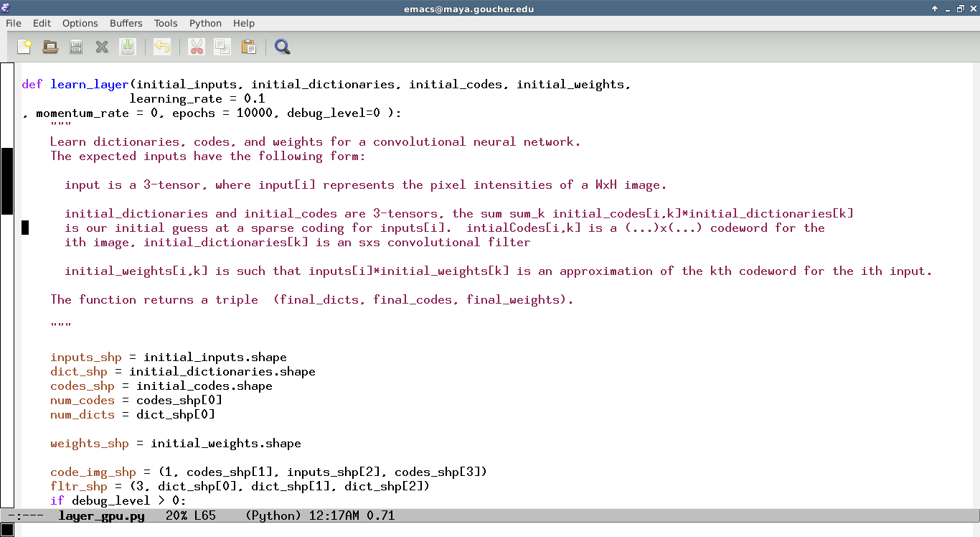980x537 pixels.
Task: Cut selection using the scissors icon
Action: [x=197, y=47]
